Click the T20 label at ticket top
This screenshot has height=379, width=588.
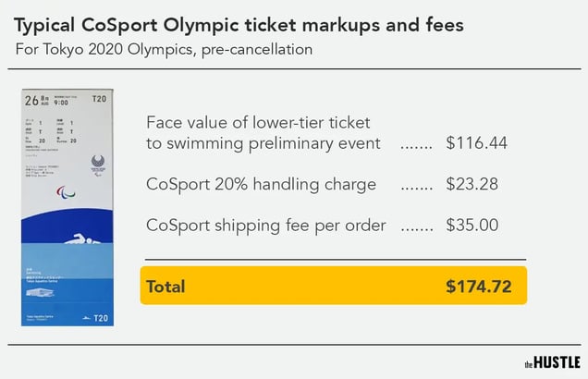click(99, 99)
